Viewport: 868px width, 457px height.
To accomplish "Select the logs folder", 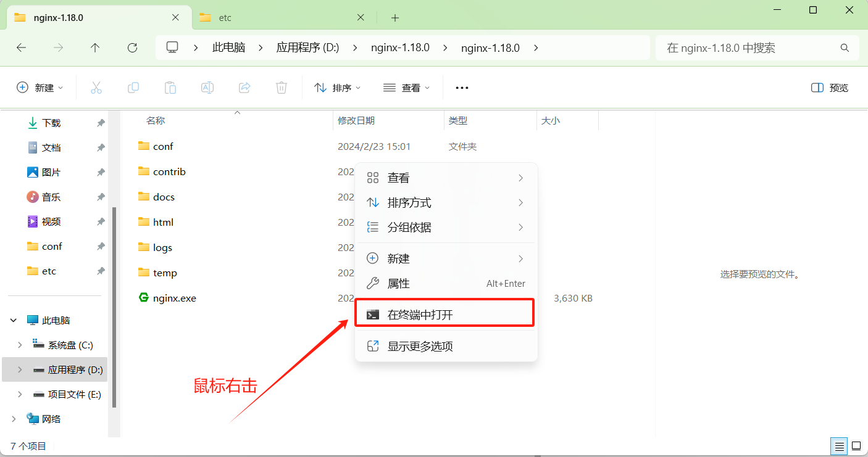I will (162, 247).
